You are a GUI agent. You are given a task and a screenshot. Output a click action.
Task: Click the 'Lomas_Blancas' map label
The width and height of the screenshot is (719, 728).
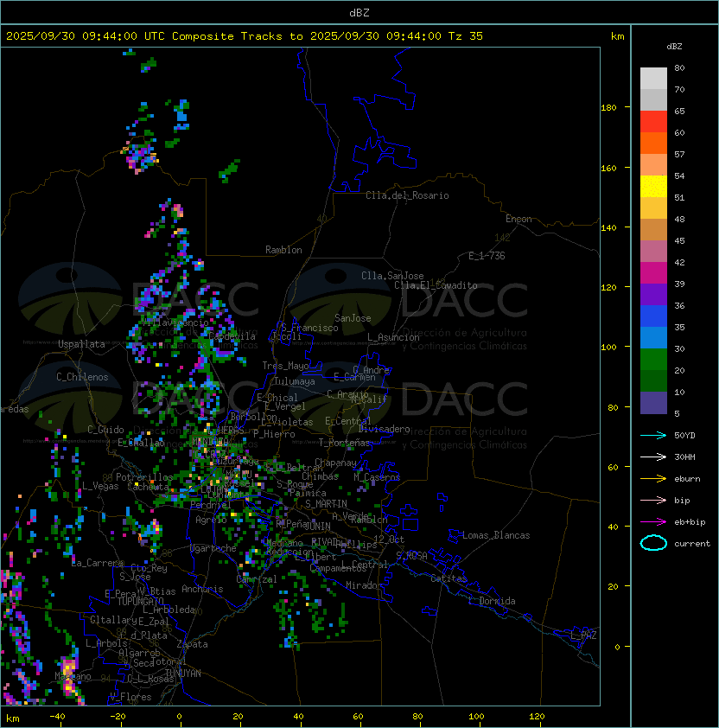click(496, 535)
